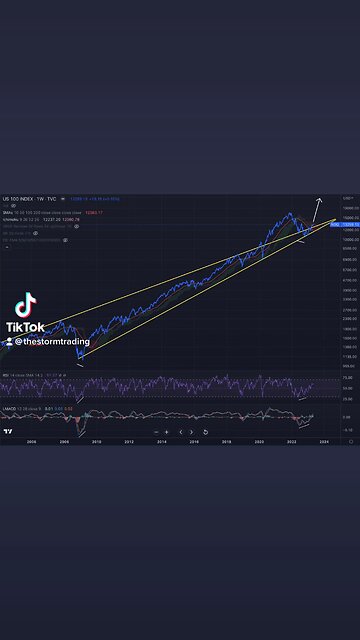Click the 2024 label on time axis

pyautogui.click(x=324, y=442)
